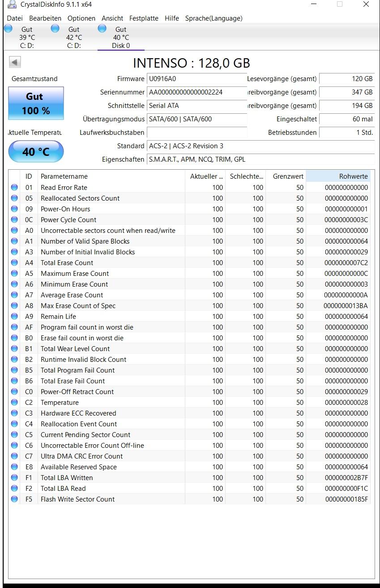Click the Parametername column header
380x588 pixels.
(111, 176)
